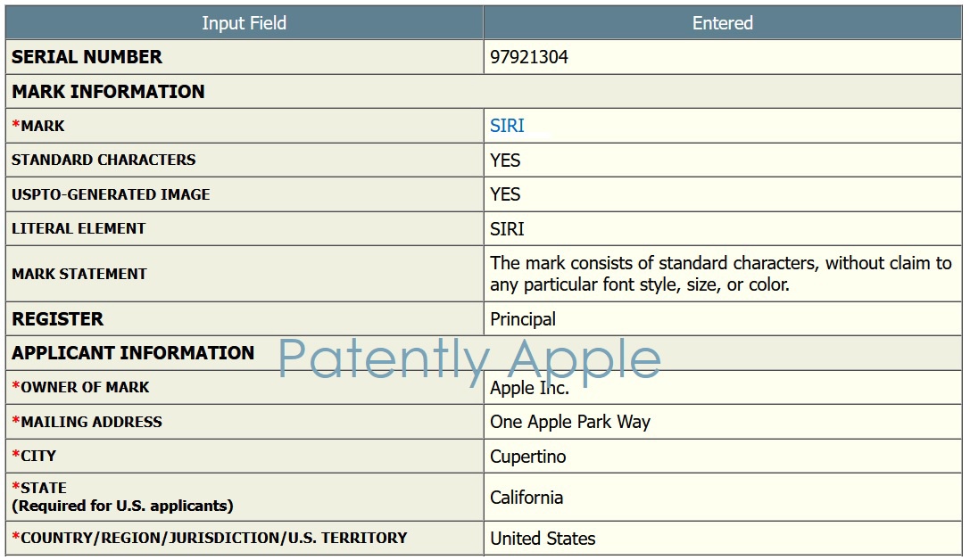The height and width of the screenshot is (560, 970).
Task: Open the SIRI mark link
Action: [x=507, y=126]
